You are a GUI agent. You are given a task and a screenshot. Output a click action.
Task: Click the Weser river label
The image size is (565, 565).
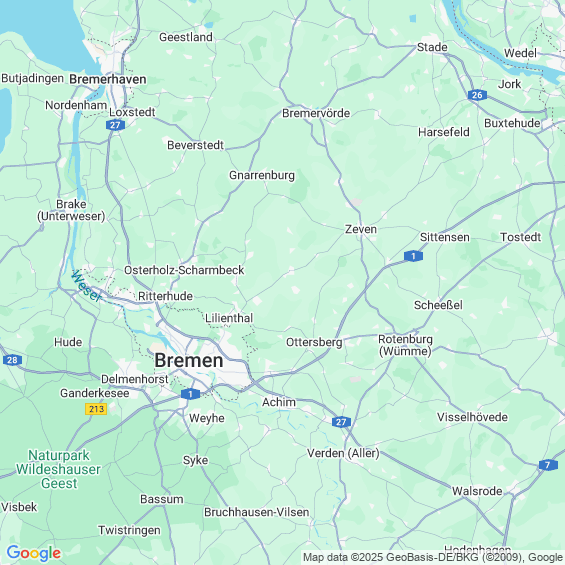pos(86,286)
